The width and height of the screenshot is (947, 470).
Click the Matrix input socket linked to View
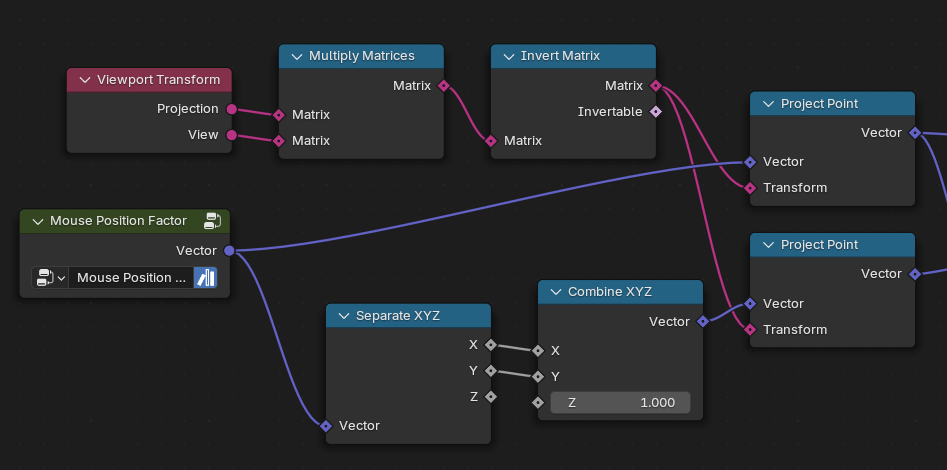click(278, 141)
